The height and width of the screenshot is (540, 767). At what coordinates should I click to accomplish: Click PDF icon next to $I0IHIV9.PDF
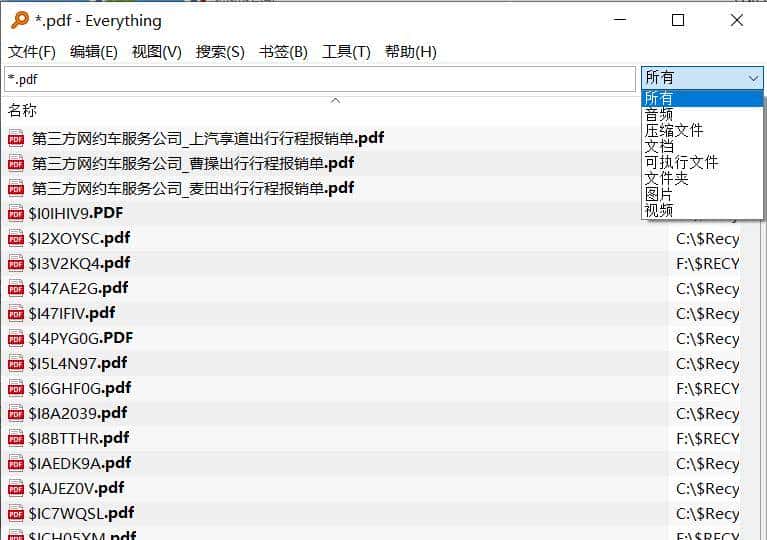pyautogui.click(x=16, y=213)
